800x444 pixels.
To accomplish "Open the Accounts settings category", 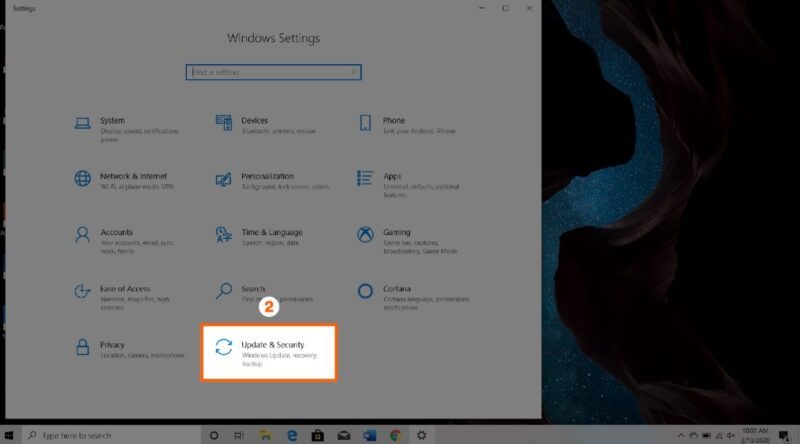I will pos(126,240).
